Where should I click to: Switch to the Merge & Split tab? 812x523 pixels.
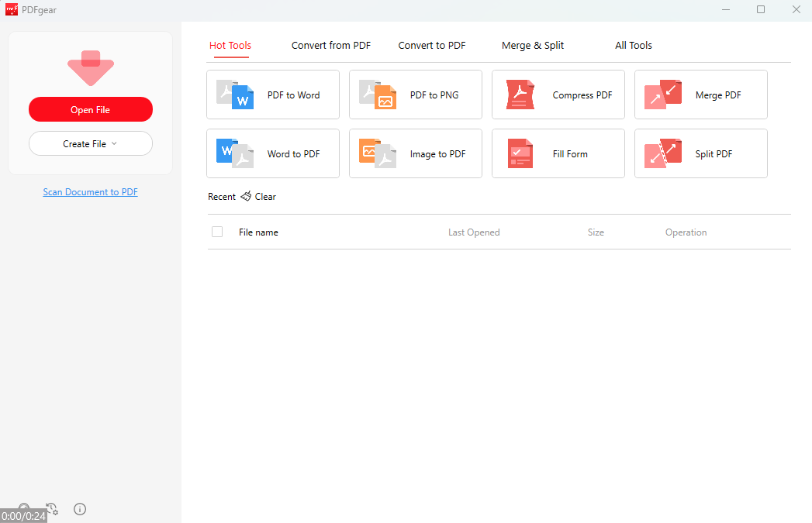[532, 45]
